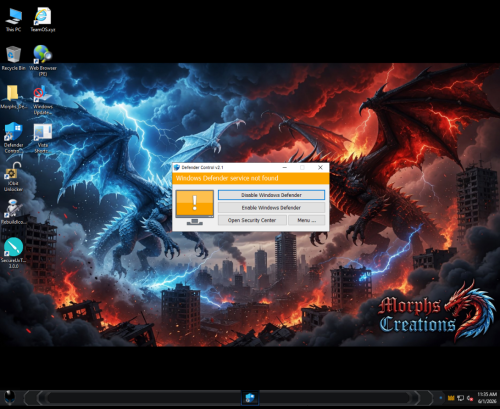Open the alien head Start button
This screenshot has width=500, height=409.
pyautogui.click(x=10, y=398)
